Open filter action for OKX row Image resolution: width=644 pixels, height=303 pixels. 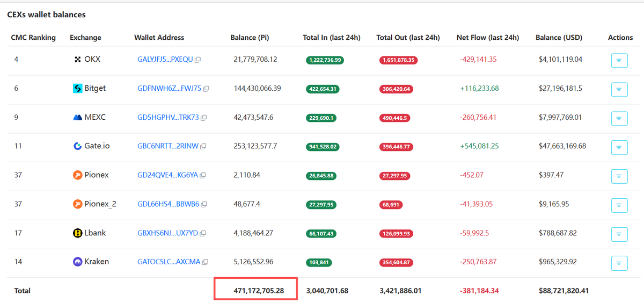pyautogui.click(x=619, y=61)
